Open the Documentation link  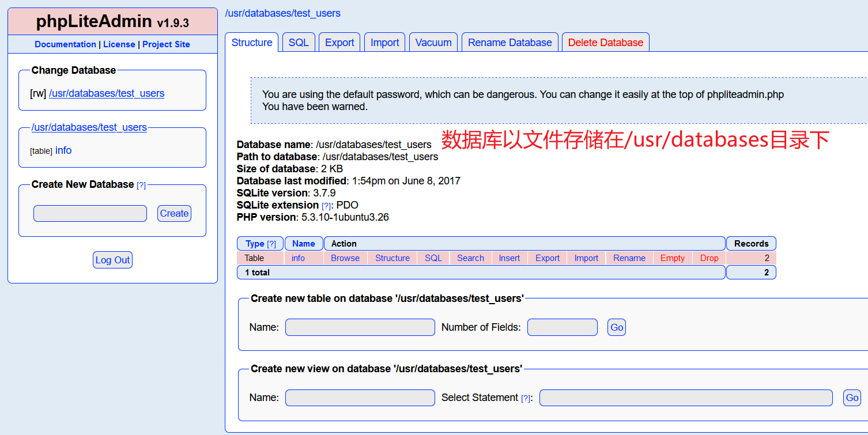click(65, 44)
